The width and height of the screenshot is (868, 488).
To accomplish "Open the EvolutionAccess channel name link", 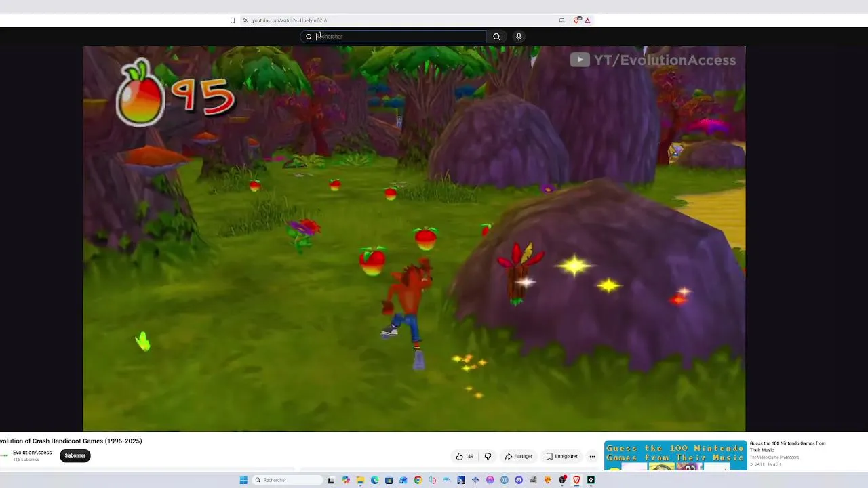I will [32, 453].
